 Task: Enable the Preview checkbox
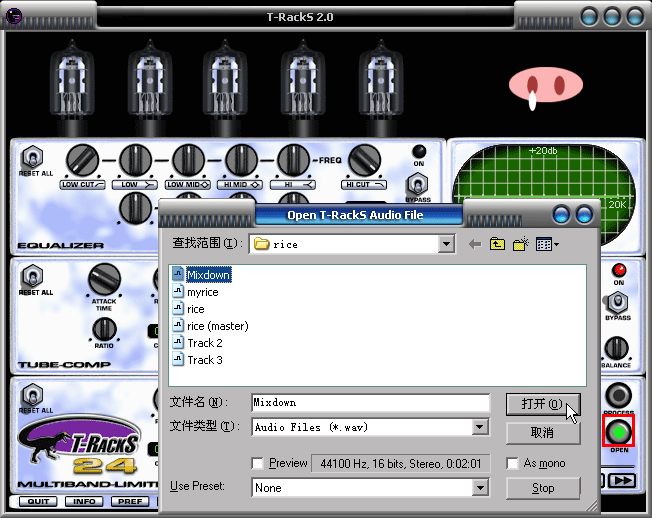pos(257,463)
